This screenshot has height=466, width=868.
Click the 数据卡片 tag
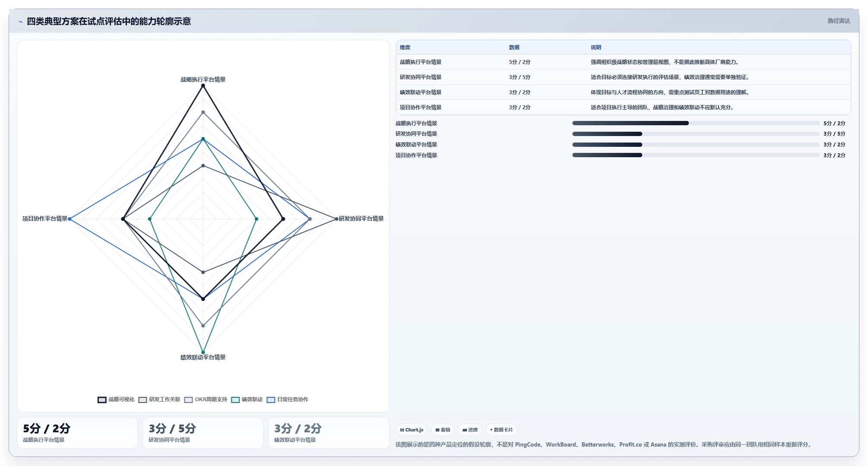point(502,430)
